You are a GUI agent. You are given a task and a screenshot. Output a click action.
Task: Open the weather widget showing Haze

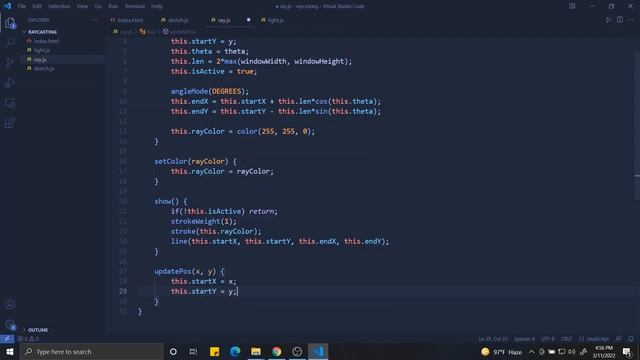tap(502, 351)
